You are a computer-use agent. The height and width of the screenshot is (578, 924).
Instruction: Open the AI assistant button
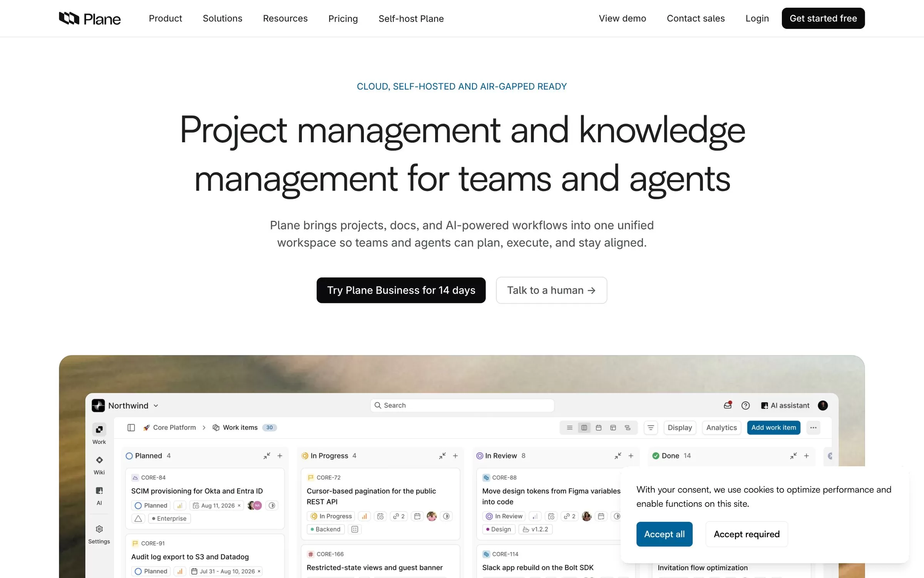(x=785, y=405)
